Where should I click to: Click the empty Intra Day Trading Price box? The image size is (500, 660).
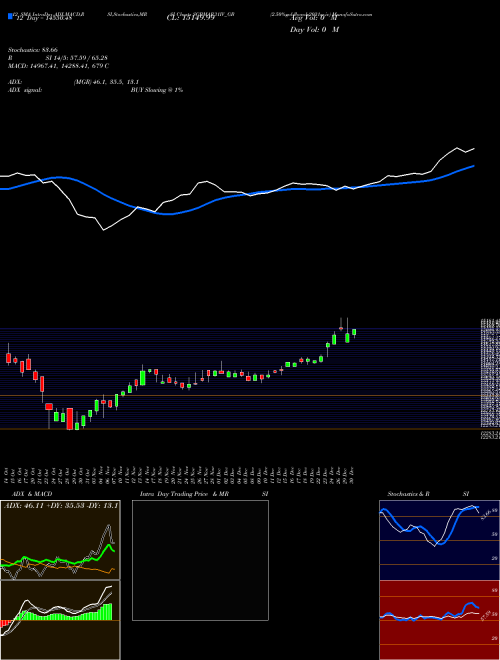click(x=200, y=560)
